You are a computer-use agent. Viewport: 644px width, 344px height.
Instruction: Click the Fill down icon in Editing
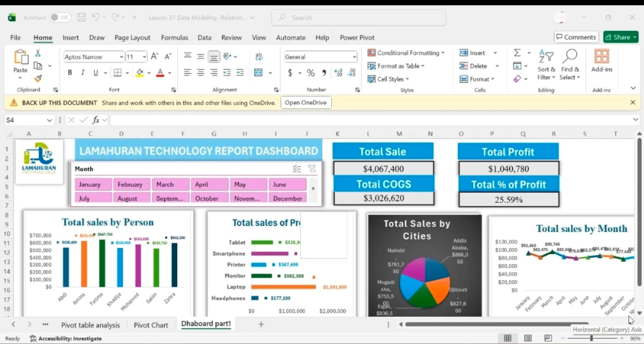click(517, 66)
